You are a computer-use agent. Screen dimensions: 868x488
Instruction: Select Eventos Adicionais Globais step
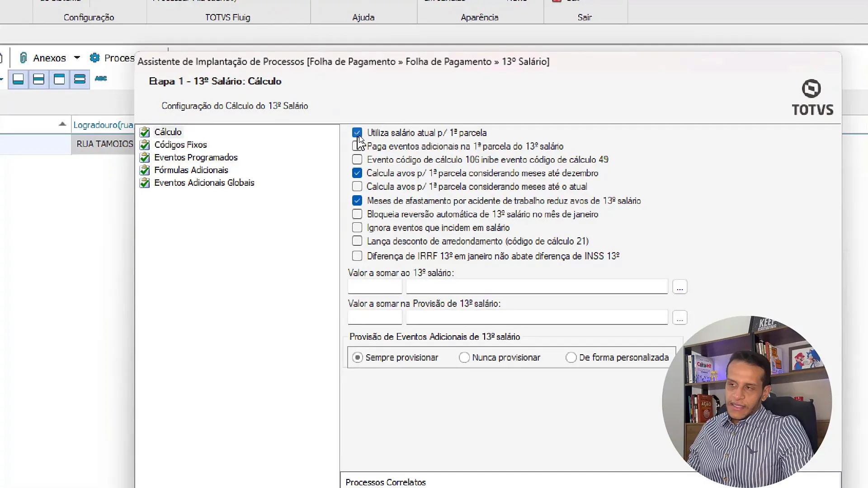(x=204, y=183)
